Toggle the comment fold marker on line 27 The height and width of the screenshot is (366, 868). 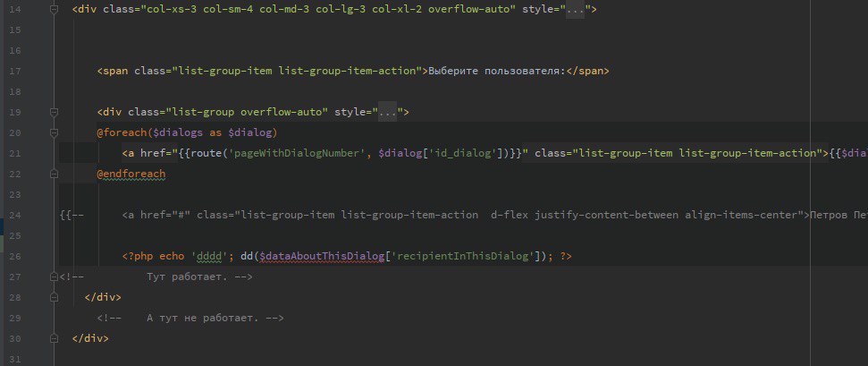tap(54, 277)
